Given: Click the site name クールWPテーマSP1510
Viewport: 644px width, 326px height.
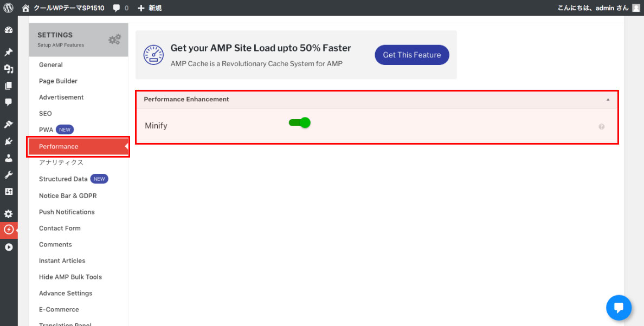Looking at the screenshot, I should [69, 8].
